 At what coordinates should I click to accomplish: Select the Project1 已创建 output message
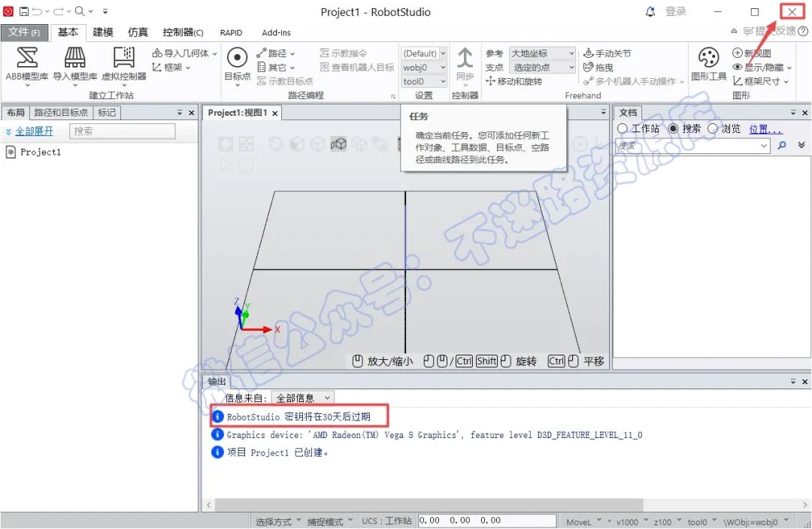coord(277,452)
